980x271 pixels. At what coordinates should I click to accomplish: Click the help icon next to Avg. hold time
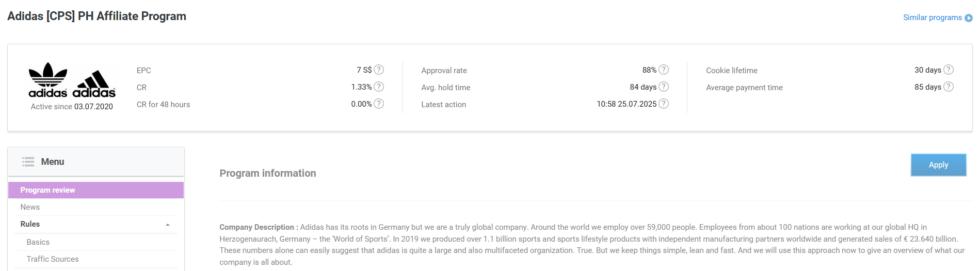pyautogui.click(x=664, y=87)
